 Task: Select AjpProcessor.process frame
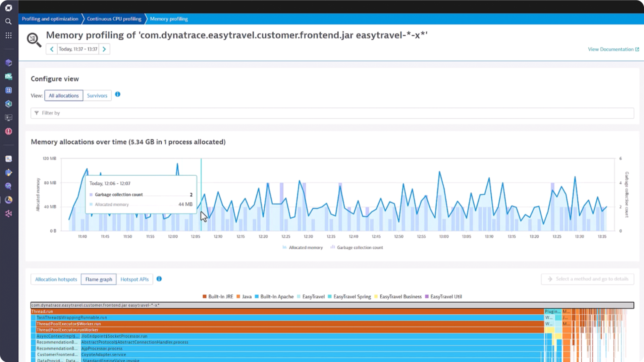pyautogui.click(x=312, y=348)
